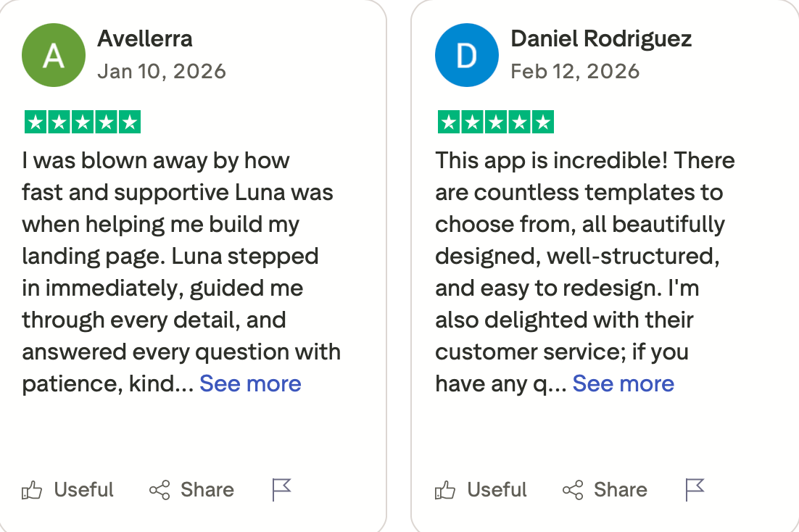This screenshot has width=799, height=532.
Task: Mark Daniel Rodriguez's review as Useful
Action: point(481,490)
